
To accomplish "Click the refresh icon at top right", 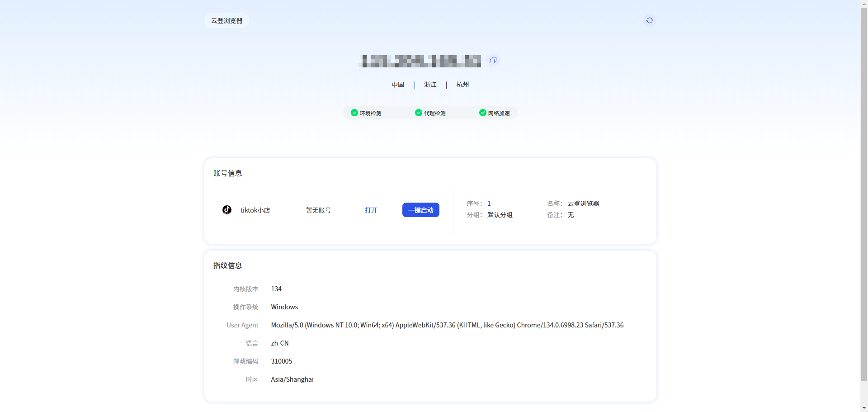I will pos(650,20).
